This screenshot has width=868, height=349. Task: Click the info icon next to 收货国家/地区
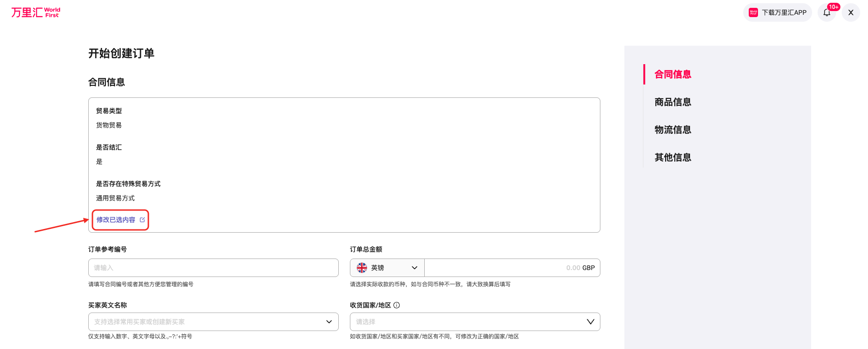coord(397,305)
